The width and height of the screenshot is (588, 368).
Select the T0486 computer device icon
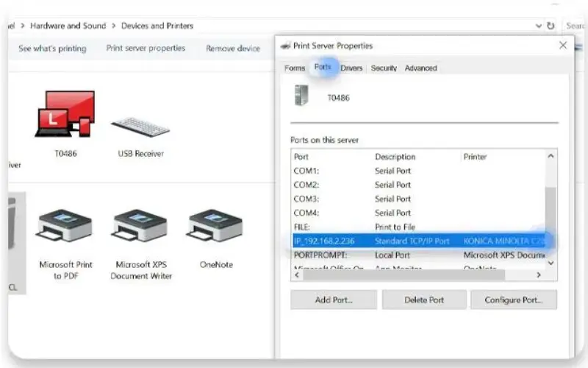(65, 114)
